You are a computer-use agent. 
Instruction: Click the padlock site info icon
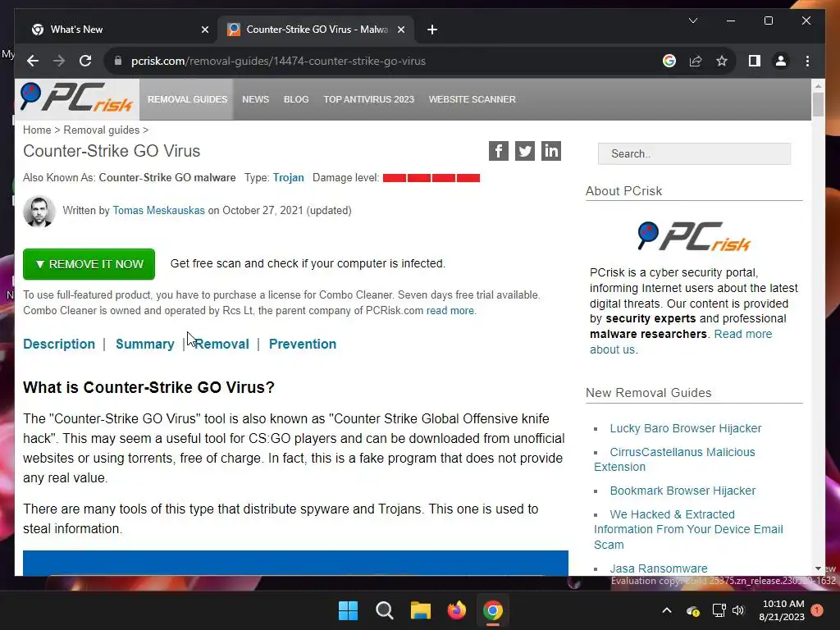click(x=118, y=61)
